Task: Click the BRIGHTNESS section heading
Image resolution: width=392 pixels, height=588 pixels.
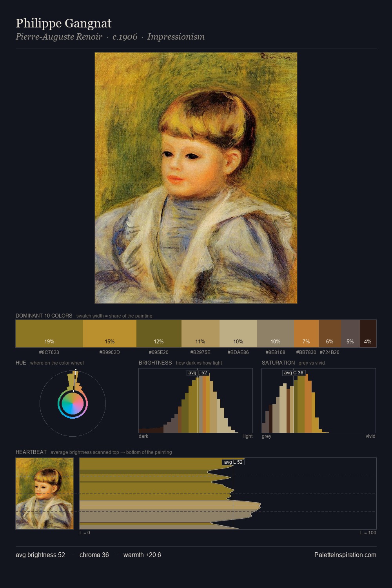Action: (155, 363)
